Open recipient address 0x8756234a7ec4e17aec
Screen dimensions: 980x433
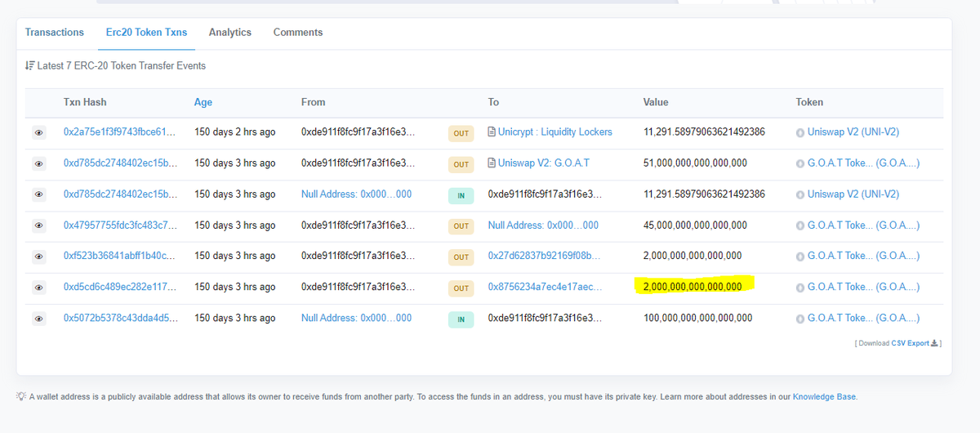pyautogui.click(x=545, y=287)
